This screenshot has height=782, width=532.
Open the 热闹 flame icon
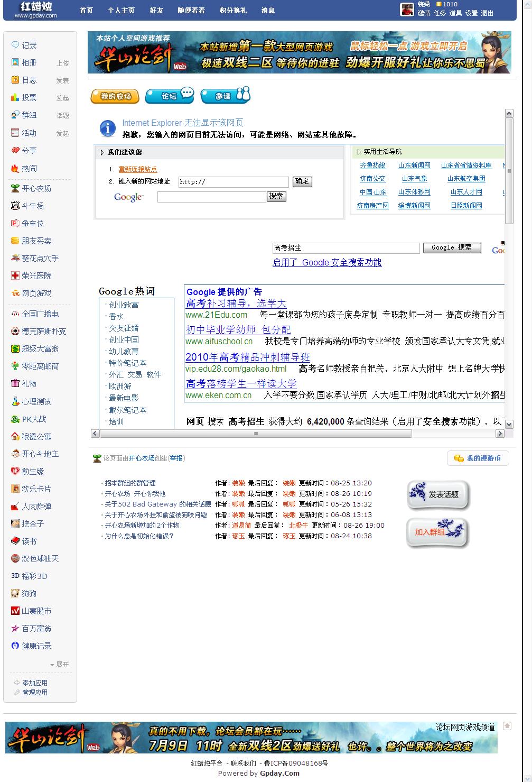pyautogui.click(x=15, y=168)
